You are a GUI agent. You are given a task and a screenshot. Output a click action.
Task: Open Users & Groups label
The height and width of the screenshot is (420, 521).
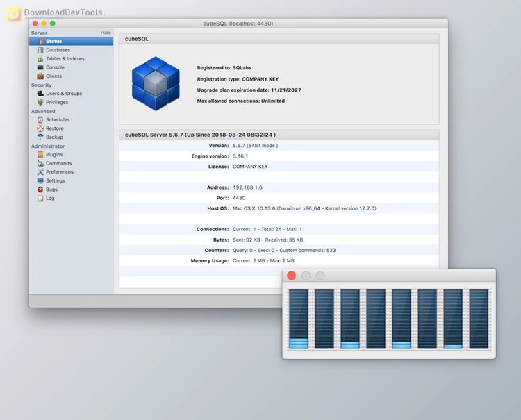64,94
